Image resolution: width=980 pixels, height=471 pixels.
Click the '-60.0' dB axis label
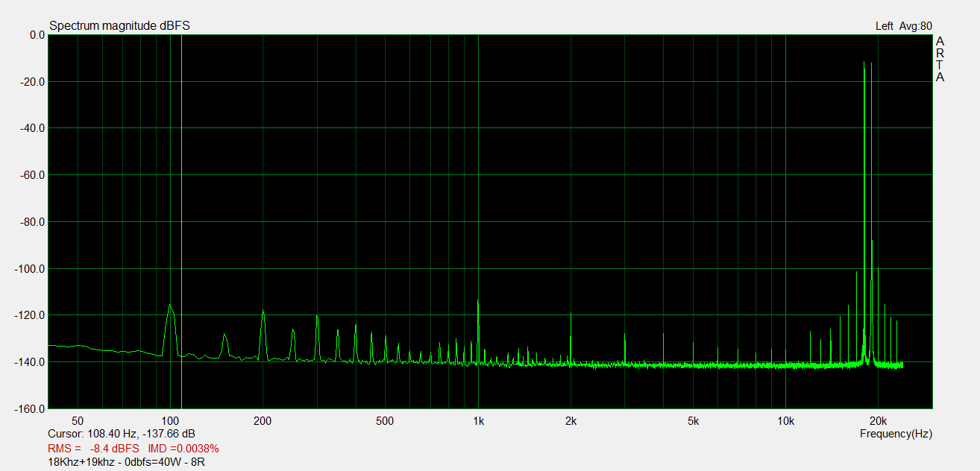point(33,175)
